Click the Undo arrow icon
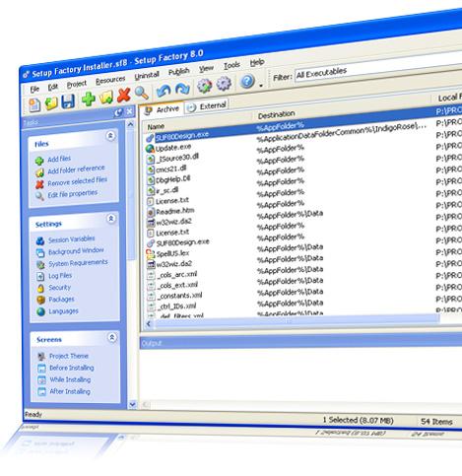Screen dimensions: 462x476 click(164, 91)
